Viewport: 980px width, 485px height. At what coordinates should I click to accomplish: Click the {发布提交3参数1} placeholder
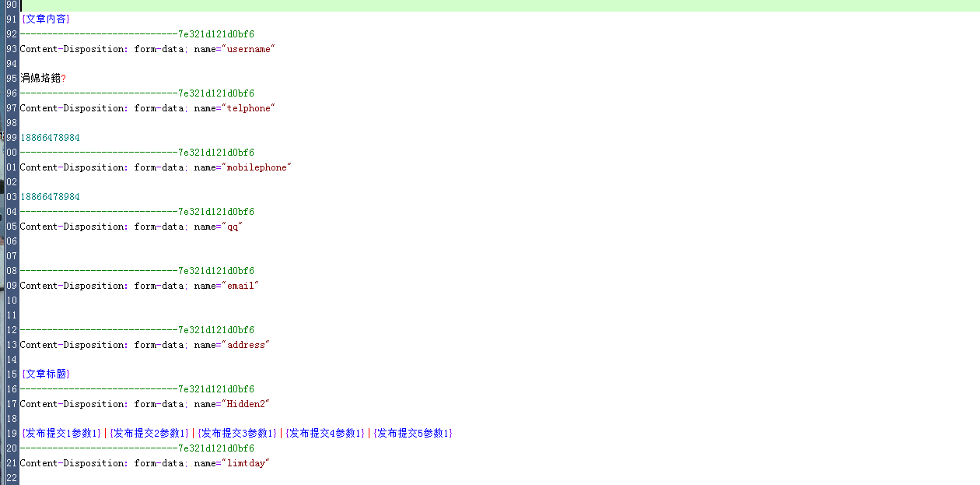pyautogui.click(x=237, y=434)
